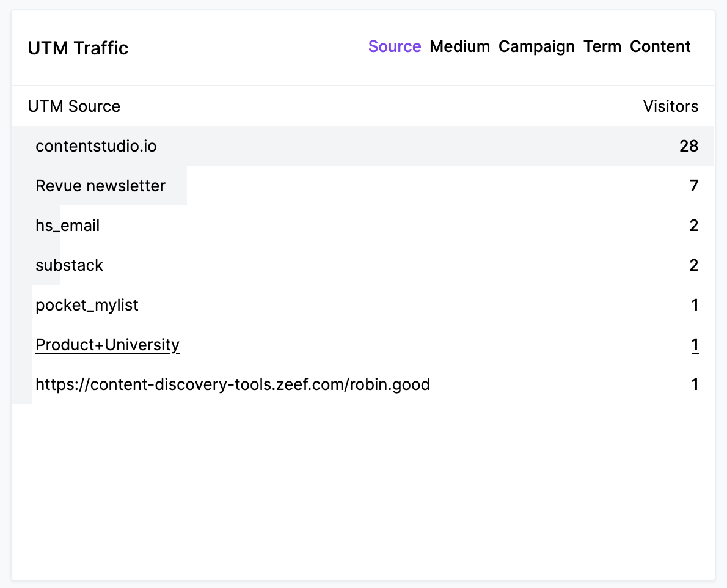Open the Medium tab
The image size is (727, 588).
[x=459, y=46]
